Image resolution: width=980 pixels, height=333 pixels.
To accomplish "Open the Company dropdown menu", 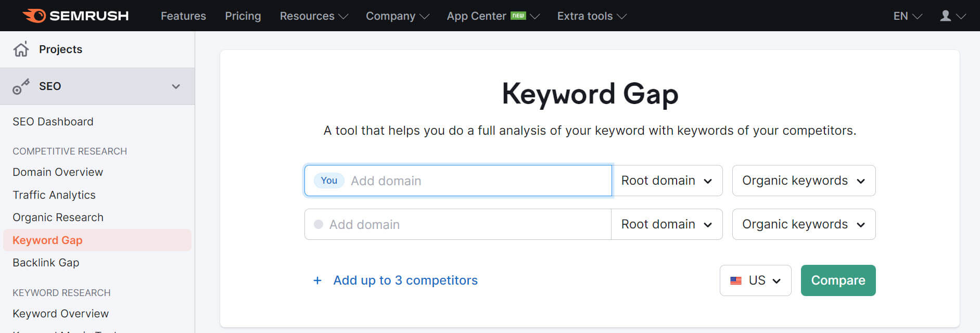I will tap(398, 16).
